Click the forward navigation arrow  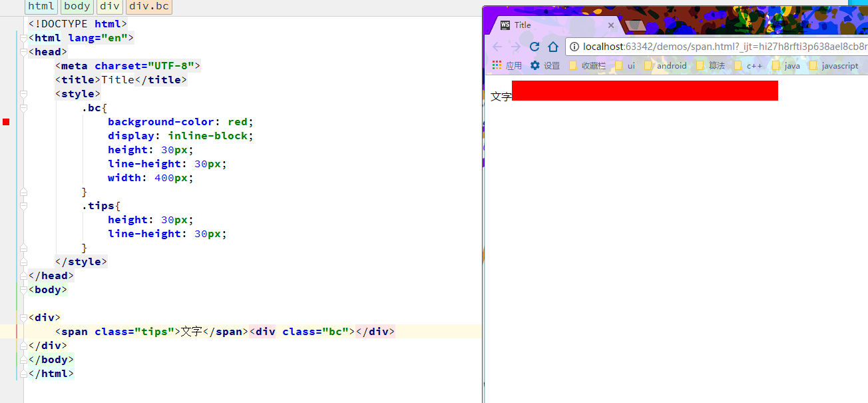(x=516, y=47)
